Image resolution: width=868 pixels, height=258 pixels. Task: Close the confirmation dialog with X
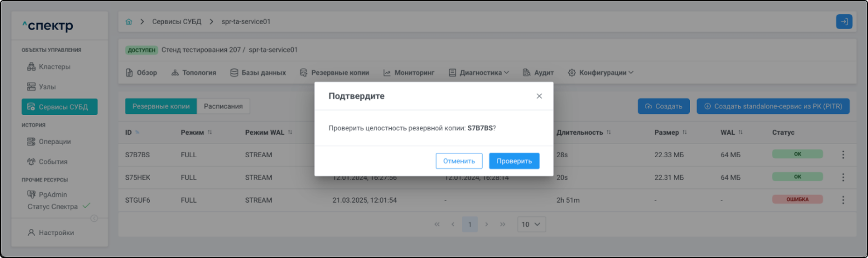click(539, 96)
